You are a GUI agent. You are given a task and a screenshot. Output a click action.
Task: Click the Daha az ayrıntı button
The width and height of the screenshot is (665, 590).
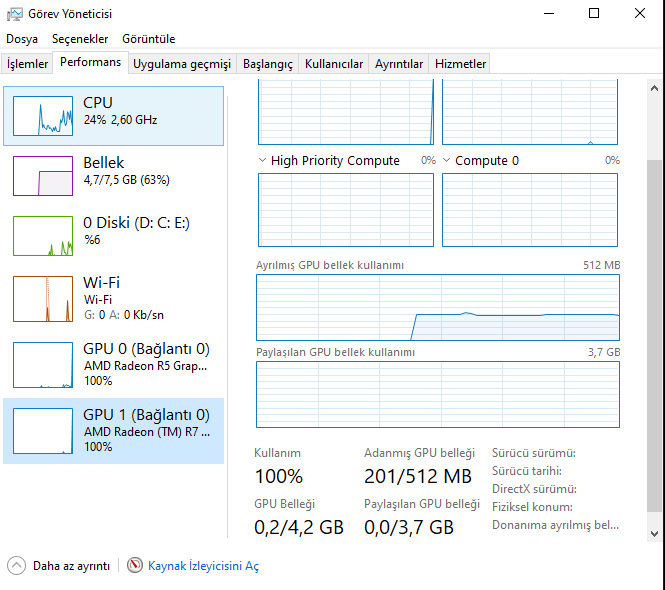click(70, 566)
